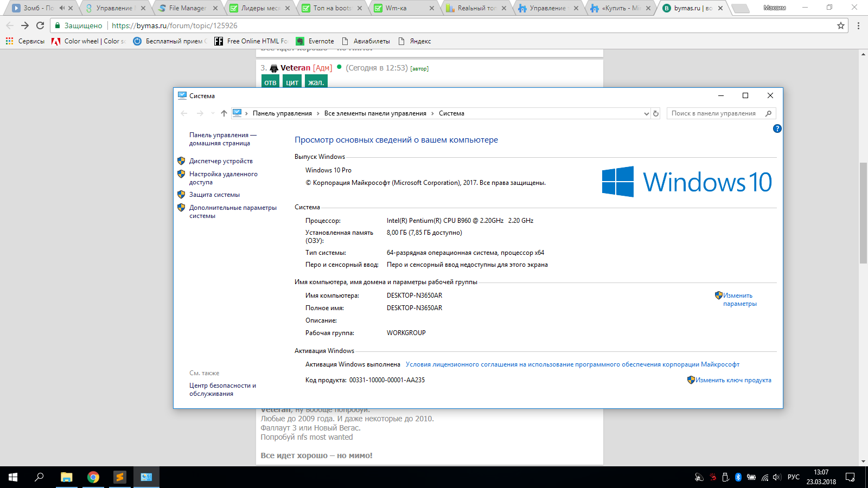Open Защита системы link

click(214, 195)
